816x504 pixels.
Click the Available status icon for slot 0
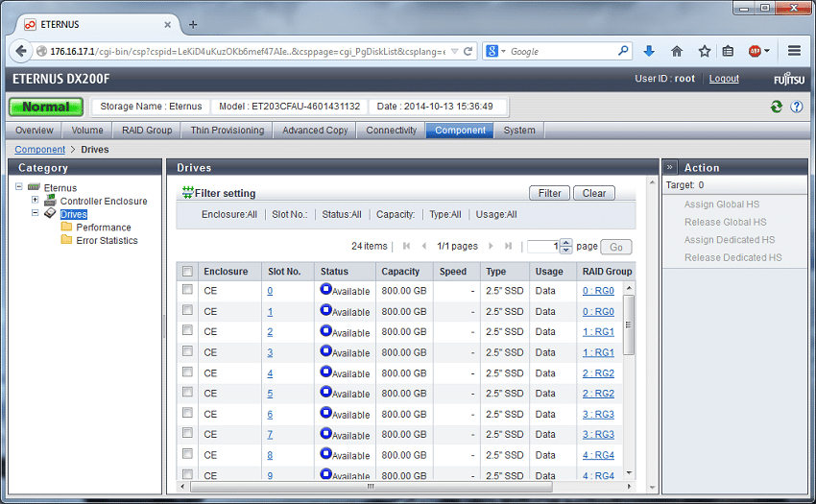[x=325, y=289]
